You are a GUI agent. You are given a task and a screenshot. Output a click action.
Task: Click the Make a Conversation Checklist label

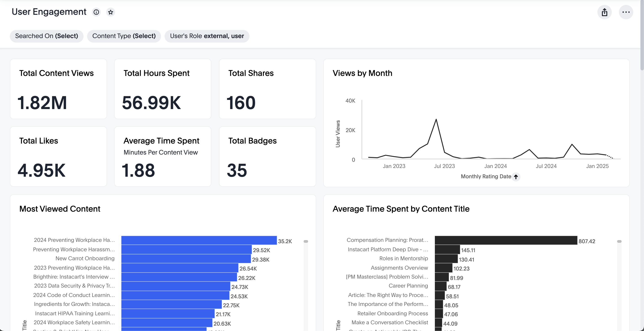(390, 322)
